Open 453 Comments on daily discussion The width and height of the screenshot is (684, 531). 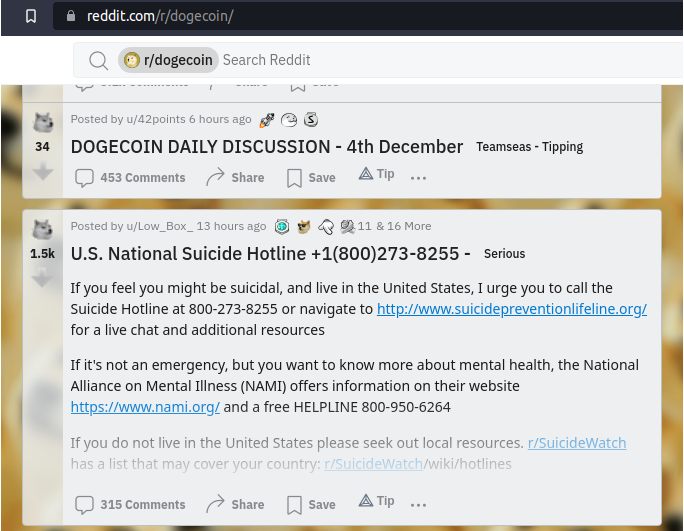[130, 178]
